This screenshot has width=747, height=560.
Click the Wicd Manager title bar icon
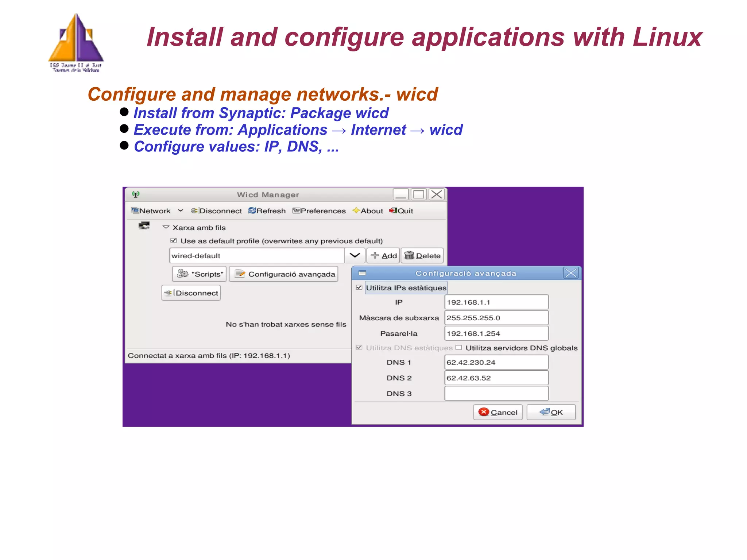click(136, 194)
